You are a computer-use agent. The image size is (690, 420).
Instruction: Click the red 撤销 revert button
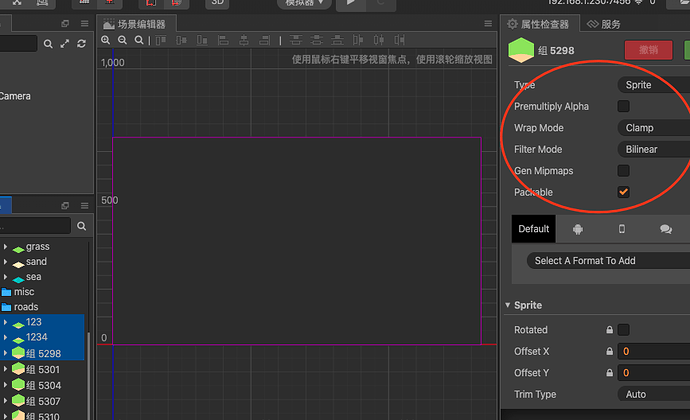tap(649, 50)
